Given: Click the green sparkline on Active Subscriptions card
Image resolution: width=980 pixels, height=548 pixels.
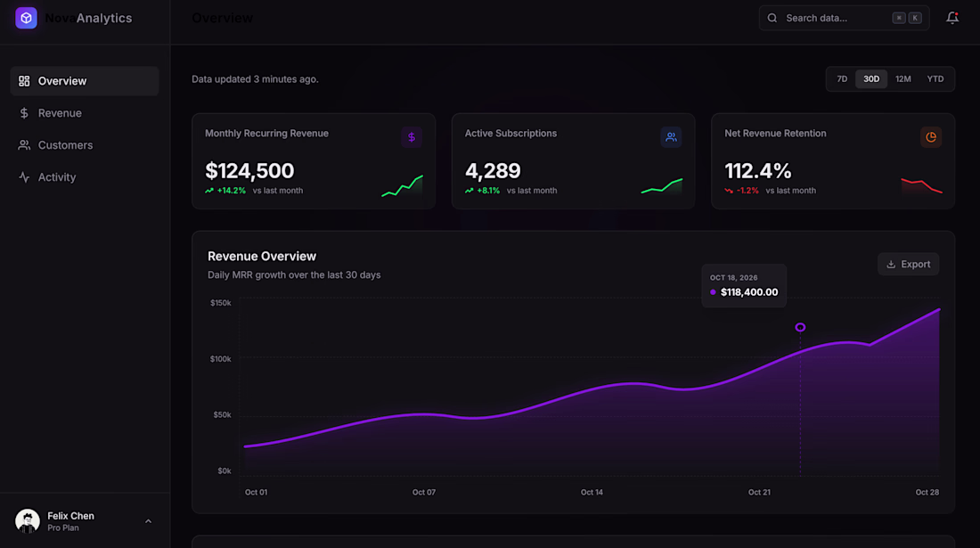Looking at the screenshot, I should [x=662, y=185].
